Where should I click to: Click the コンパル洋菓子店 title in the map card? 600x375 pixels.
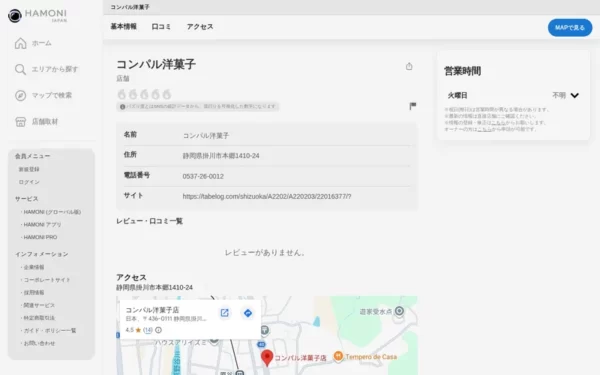coord(152,310)
